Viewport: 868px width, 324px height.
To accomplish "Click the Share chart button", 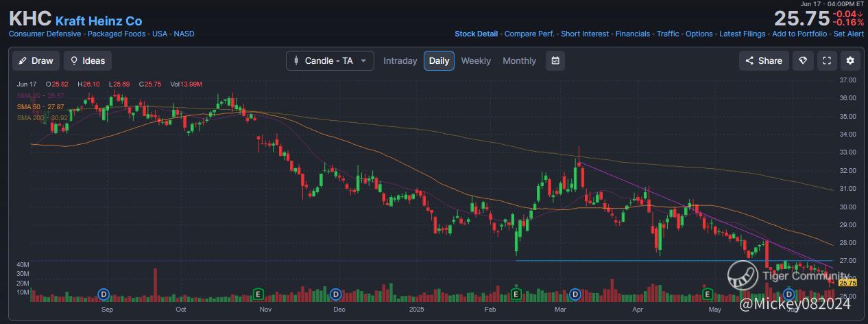I will click(764, 60).
